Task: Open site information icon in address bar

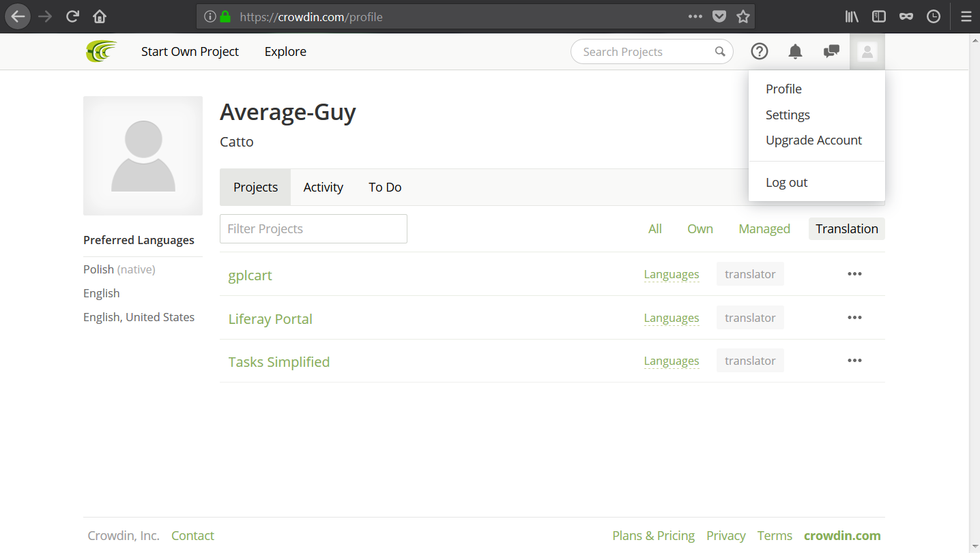Action: 210,16
